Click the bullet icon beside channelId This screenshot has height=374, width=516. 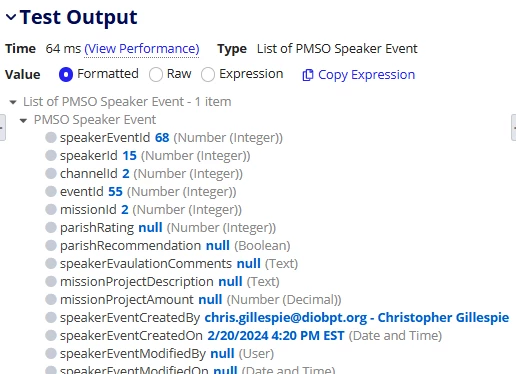pyautogui.click(x=51, y=173)
